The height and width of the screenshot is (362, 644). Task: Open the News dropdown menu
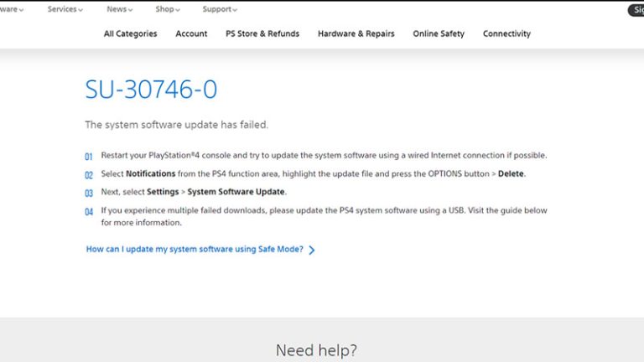coord(120,9)
